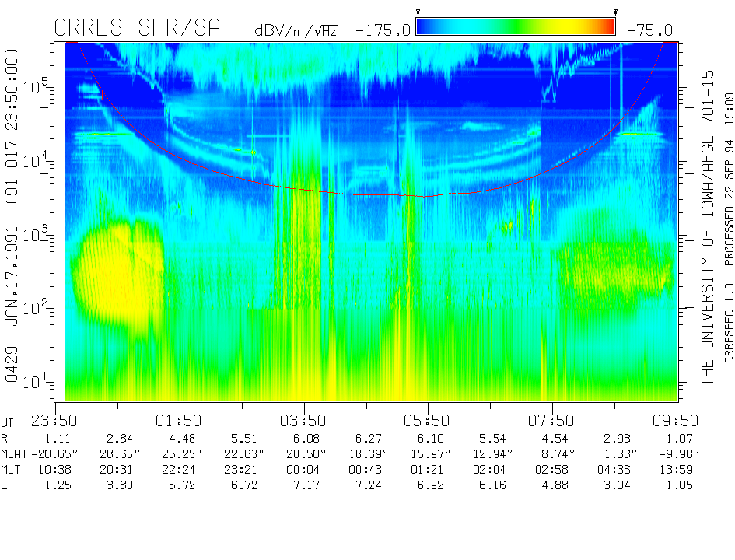This screenshot has height=560, width=735.
Task: Click the L value 7.24
Action: coord(369,485)
